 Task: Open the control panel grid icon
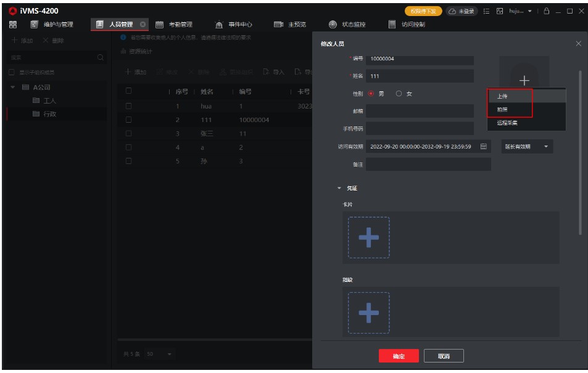(x=13, y=25)
